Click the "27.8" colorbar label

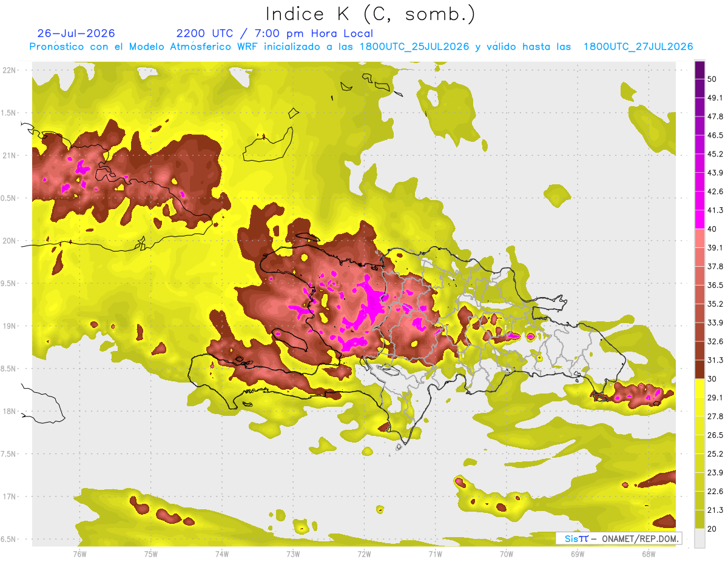coord(715,416)
